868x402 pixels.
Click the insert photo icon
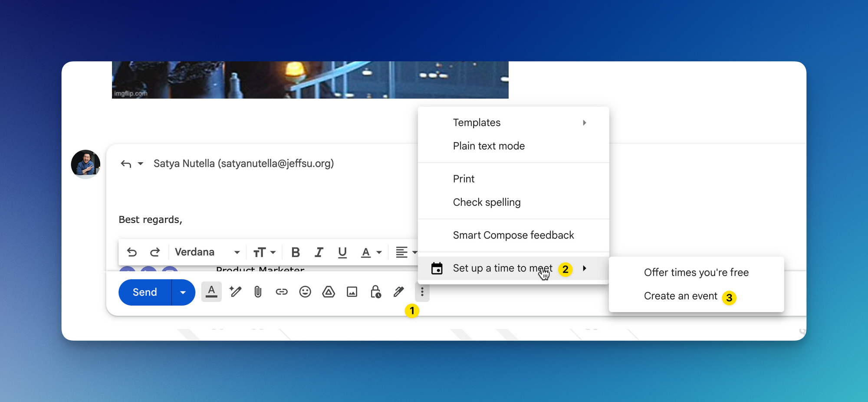click(x=352, y=292)
